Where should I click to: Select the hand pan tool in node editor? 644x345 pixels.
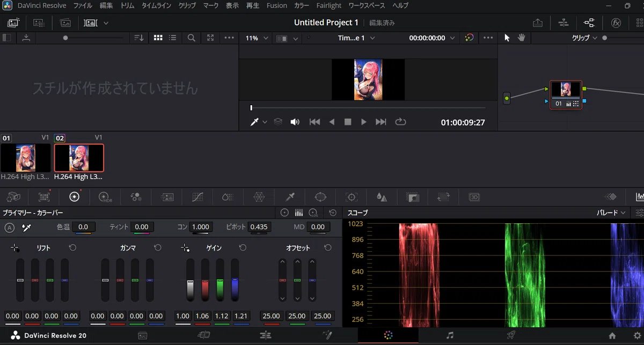click(x=522, y=38)
